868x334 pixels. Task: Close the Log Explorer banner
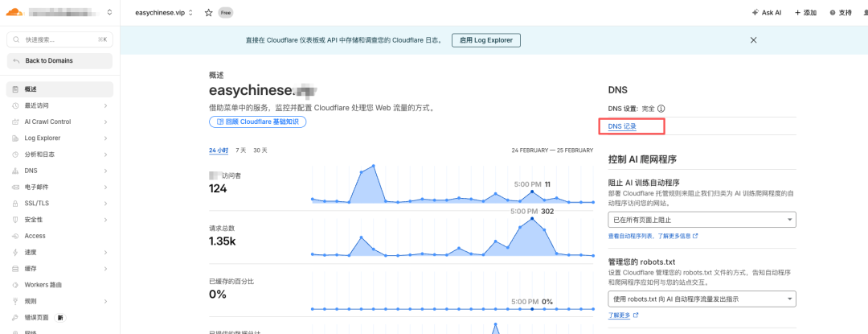753,40
